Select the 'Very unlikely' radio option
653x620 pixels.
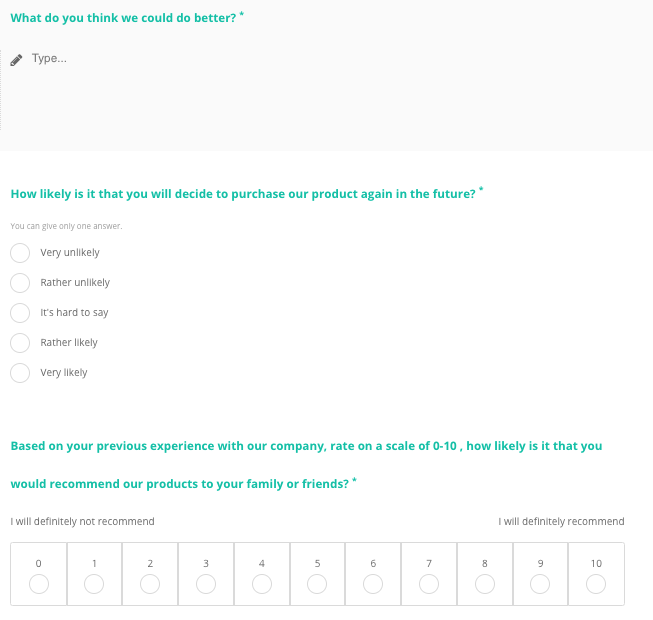tap(20, 253)
